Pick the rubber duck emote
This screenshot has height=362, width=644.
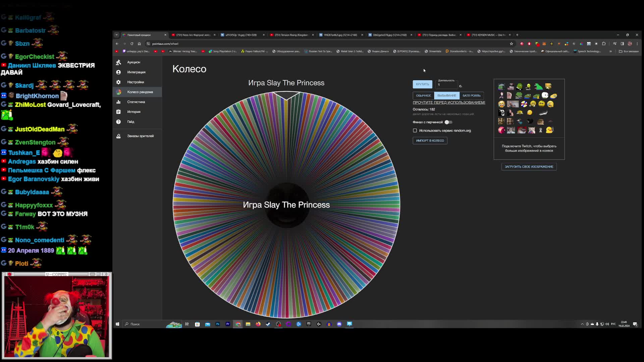(549, 130)
